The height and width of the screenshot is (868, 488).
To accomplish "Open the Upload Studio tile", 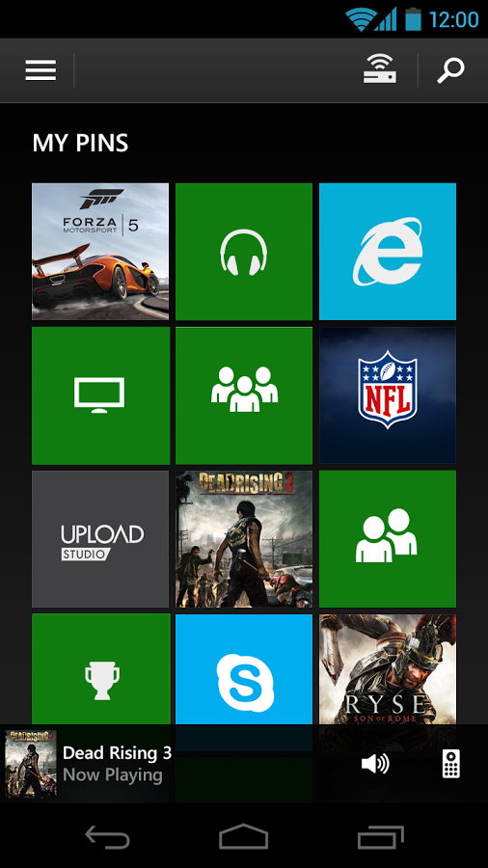I will (x=100, y=539).
